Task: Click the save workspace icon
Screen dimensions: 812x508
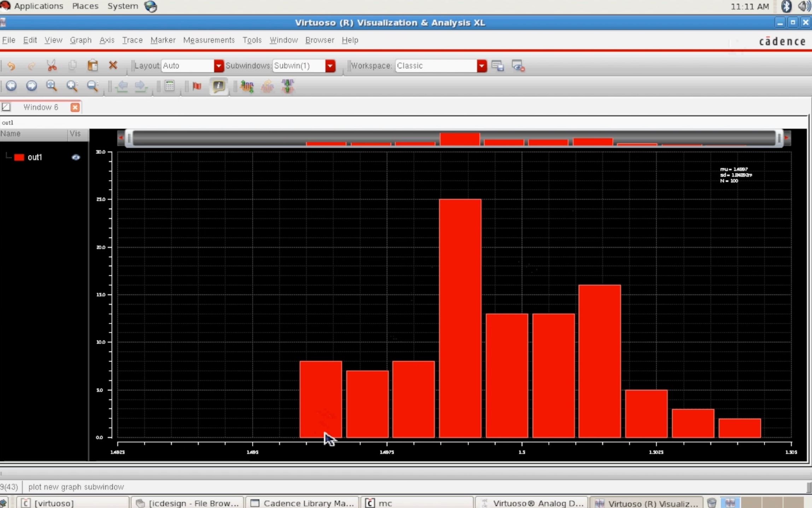Action: click(x=498, y=66)
